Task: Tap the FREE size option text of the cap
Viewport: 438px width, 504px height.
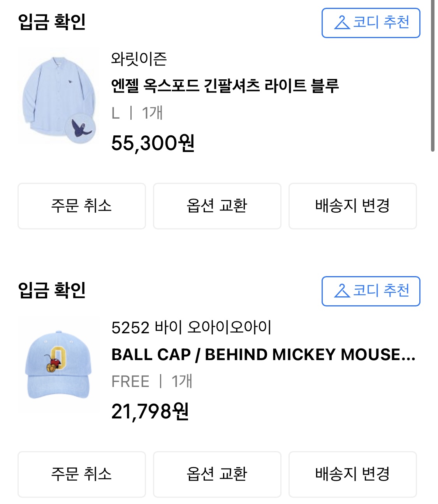Action: (130, 381)
